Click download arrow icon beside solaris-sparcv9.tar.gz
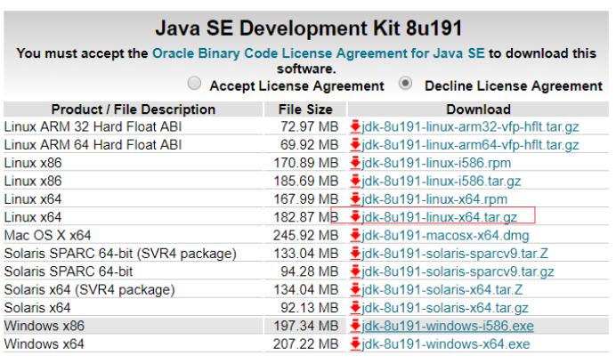The image size is (616, 364). (x=355, y=271)
